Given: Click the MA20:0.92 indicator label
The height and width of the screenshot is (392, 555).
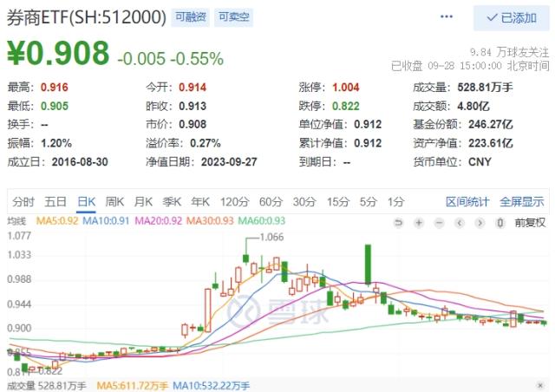Looking at the screenshot, I should click(158, 221).
